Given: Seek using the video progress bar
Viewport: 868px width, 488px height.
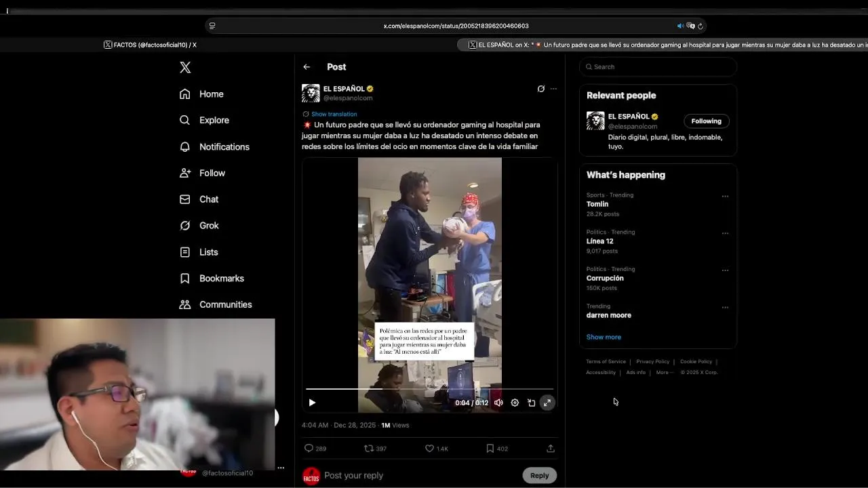Looking at the screenshot, I should 429,389.
